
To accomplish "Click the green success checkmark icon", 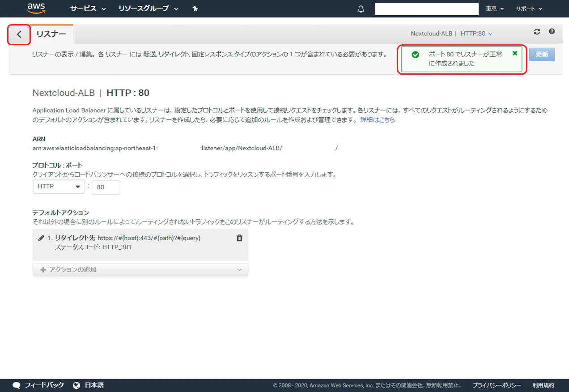I will point(415,55).
